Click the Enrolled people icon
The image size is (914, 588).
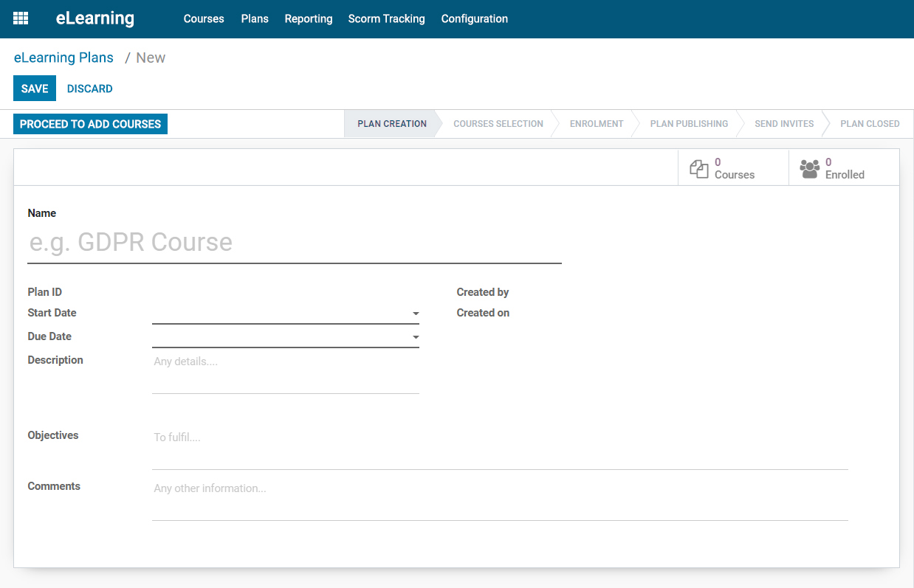coord(810,168)
